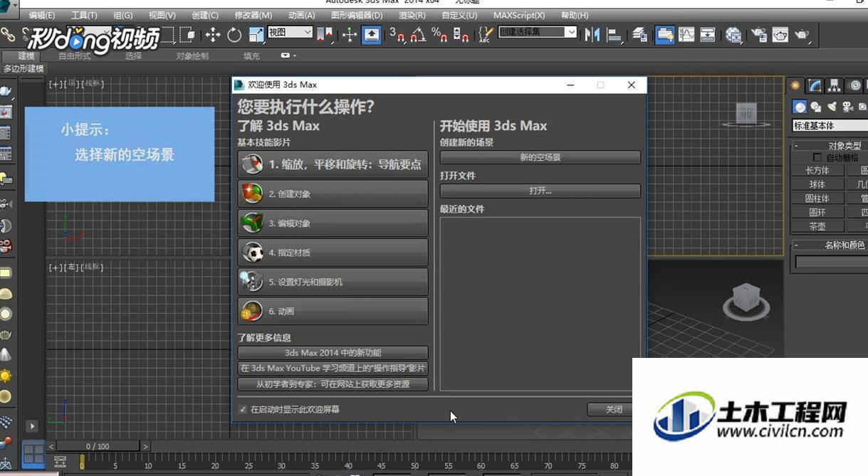Open the Motion panel tab

point(855,85)
